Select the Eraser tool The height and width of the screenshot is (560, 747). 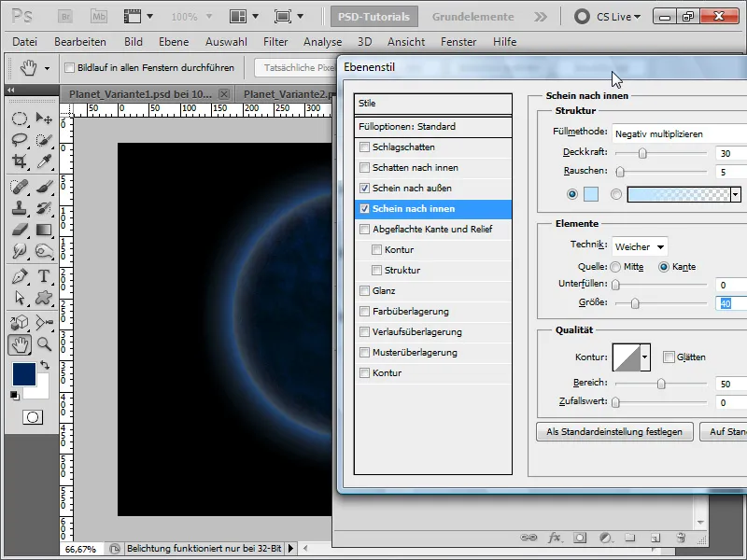click(x=19, y=230)
